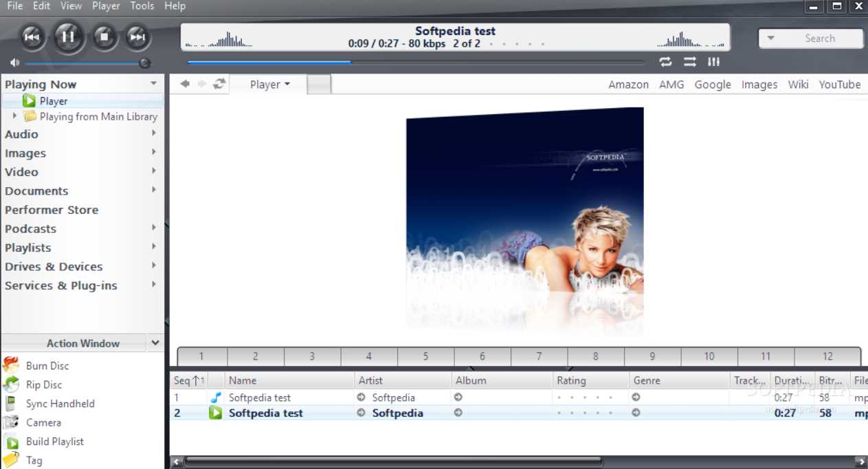Image resolution: width=868 pixels, height=469 pixels.
Task: Click the music note icon in row 1
Action: (x=216, y=397)
